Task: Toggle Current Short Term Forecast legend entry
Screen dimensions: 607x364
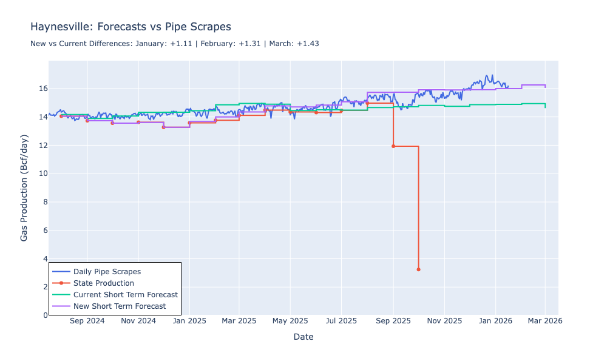Action: pos(125,295)
